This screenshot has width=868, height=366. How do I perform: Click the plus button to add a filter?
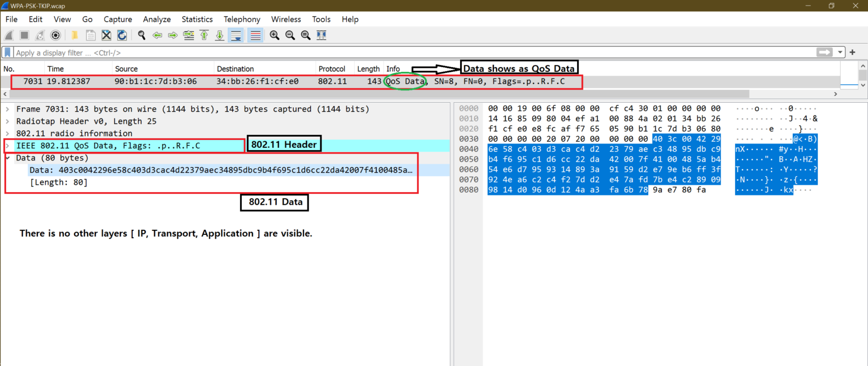(x=853, y=52)
